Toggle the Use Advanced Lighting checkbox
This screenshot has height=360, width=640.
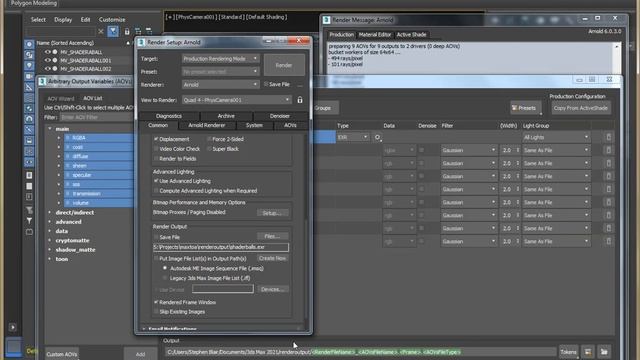click(x=156, y=181)
